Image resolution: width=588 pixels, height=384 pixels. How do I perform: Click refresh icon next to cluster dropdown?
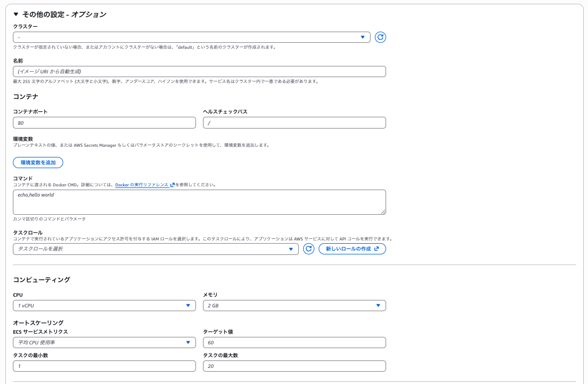[x=380, y=37]
